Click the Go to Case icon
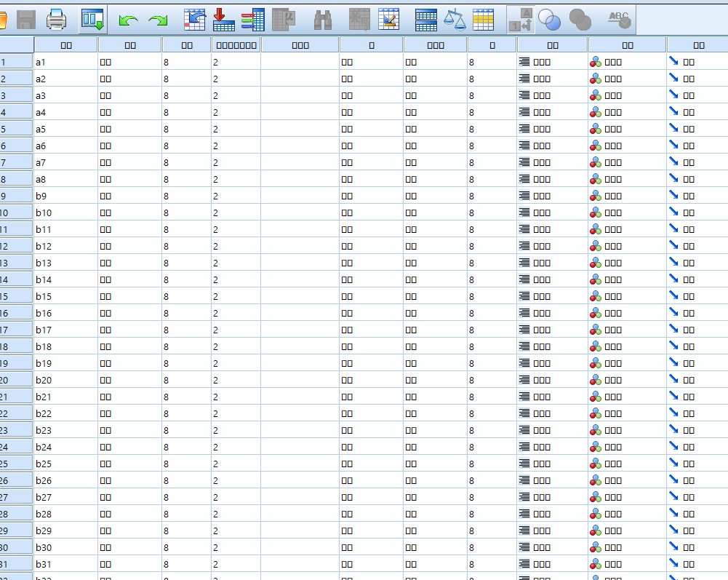The height and width of the screenshot is (580, 728). [194, 20]
